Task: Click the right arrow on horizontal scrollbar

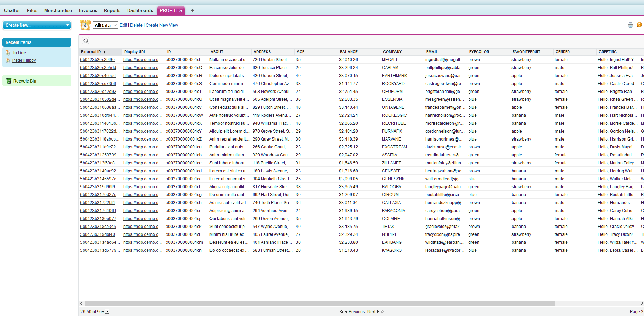Action: coord(642,304)
